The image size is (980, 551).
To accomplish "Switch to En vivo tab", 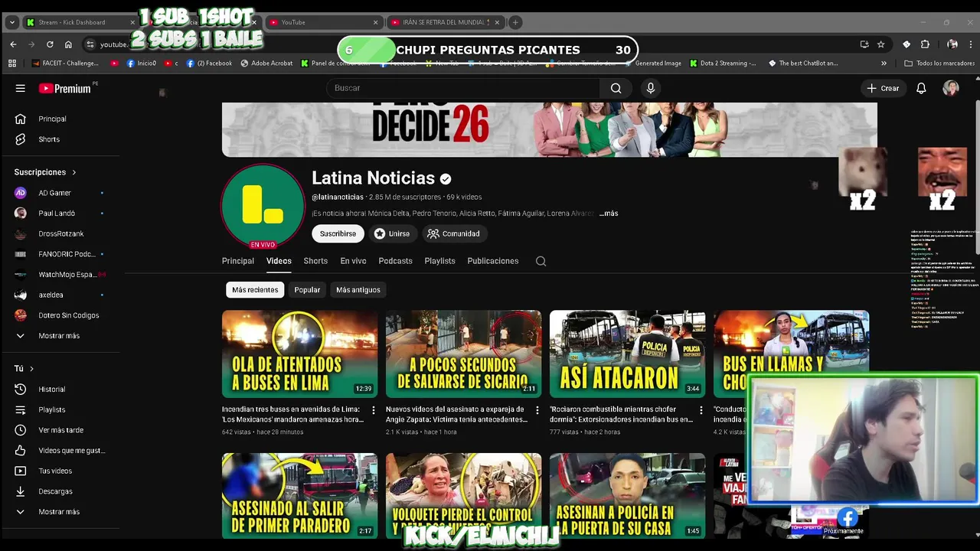I will 353,261.
